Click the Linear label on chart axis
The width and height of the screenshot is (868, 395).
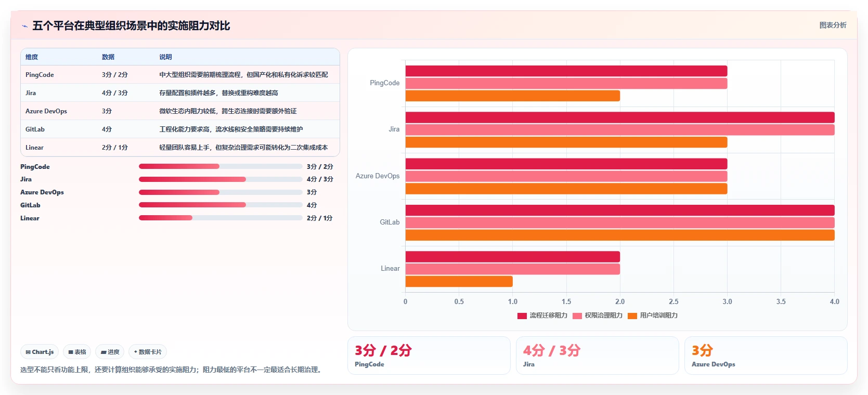tap(390, 269)
